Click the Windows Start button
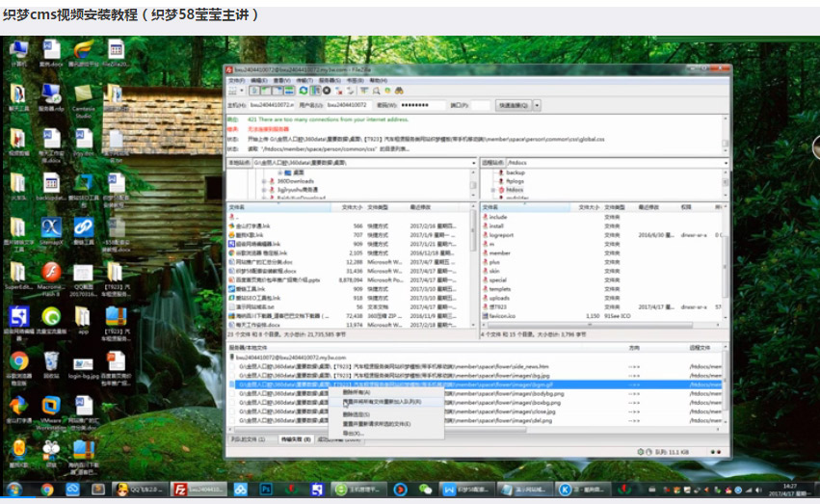Image resolution: width=820 pixels, height=504 pixels. pyautogui.click(x=15, y=490)
